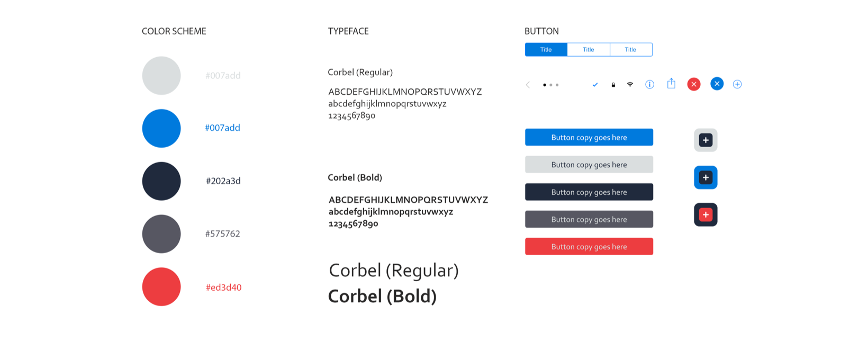The image size is (868, 341).
Task: Click the outlined blue circular plus icon
Action: click(737, 84)
